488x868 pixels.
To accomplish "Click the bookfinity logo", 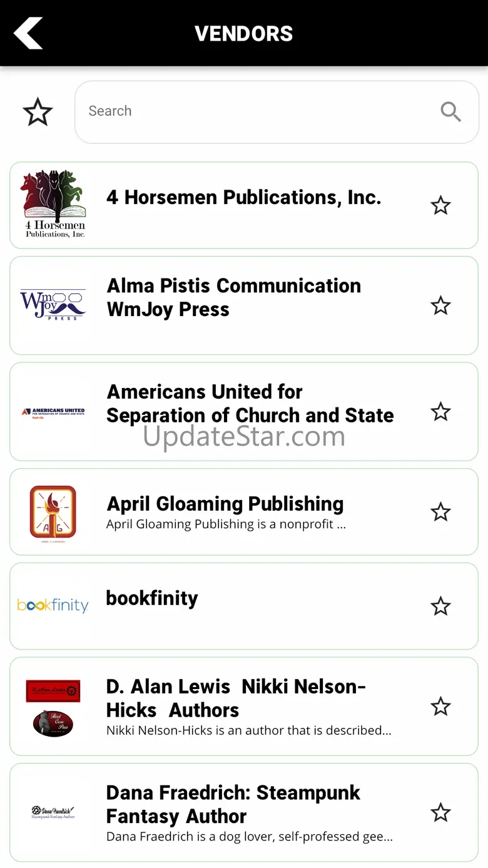I will click(x=53, y=606).
